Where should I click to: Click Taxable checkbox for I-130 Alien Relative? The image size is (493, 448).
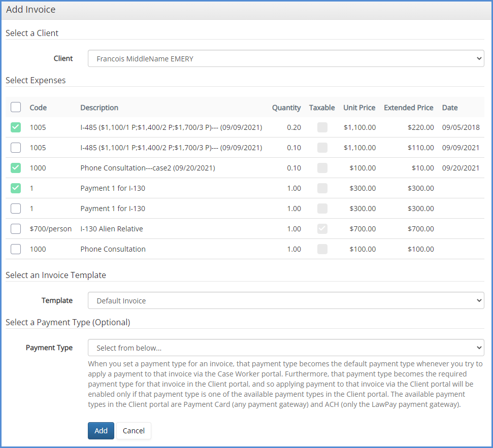[x=322, y=229]
